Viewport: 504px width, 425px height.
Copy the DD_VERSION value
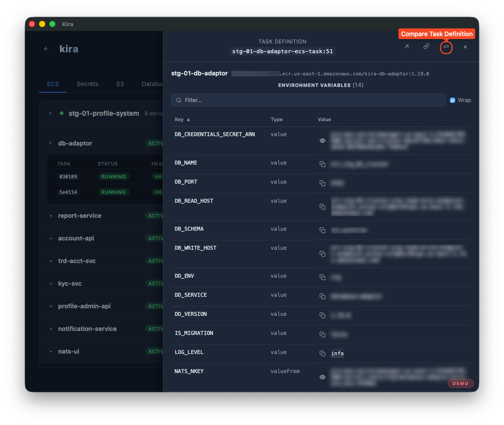pyautogui.click(x=323, y=315)
